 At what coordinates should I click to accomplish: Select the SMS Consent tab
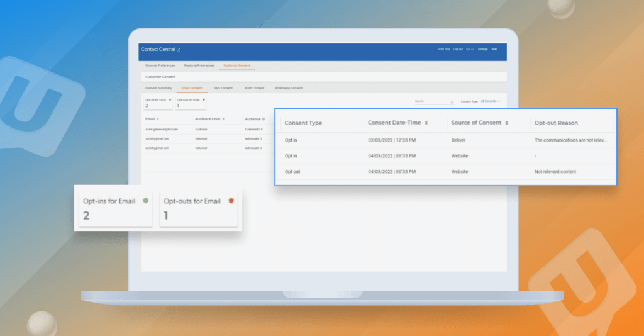pyautogui.click(x=223, y=88)
